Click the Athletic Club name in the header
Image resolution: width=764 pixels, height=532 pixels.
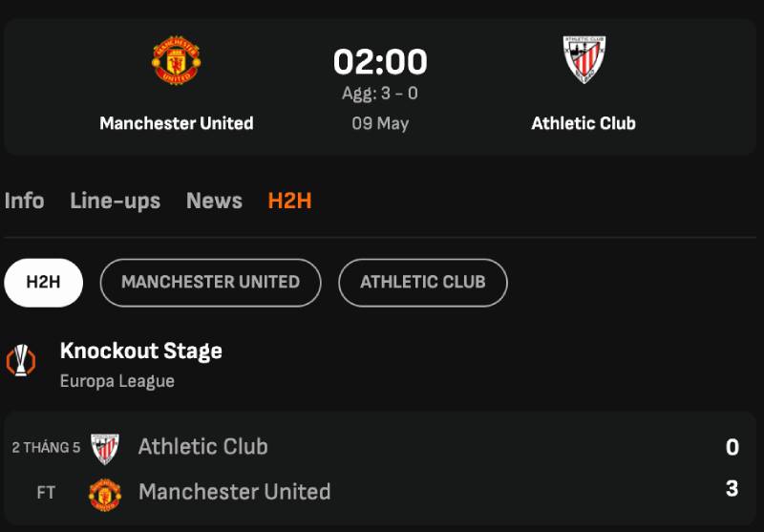tap(584, 123)
